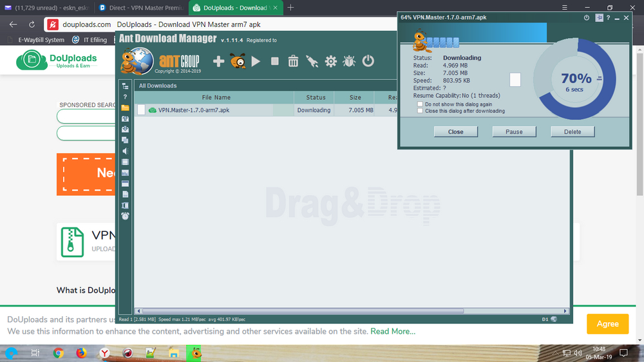Open the Read More... link

click(x=393, y=331)
